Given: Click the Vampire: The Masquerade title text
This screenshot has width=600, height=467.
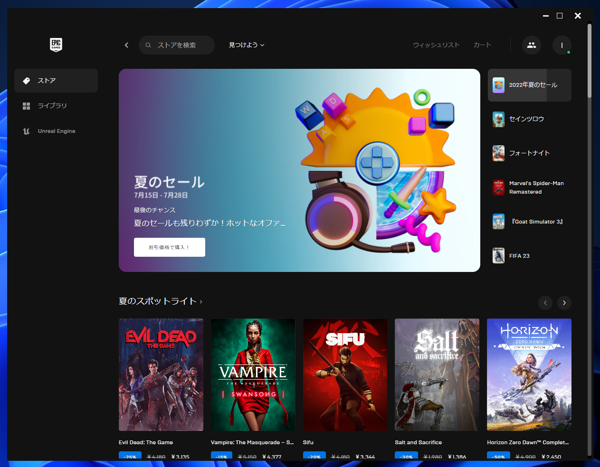Looking at the screenshot, I should point(252,443).
